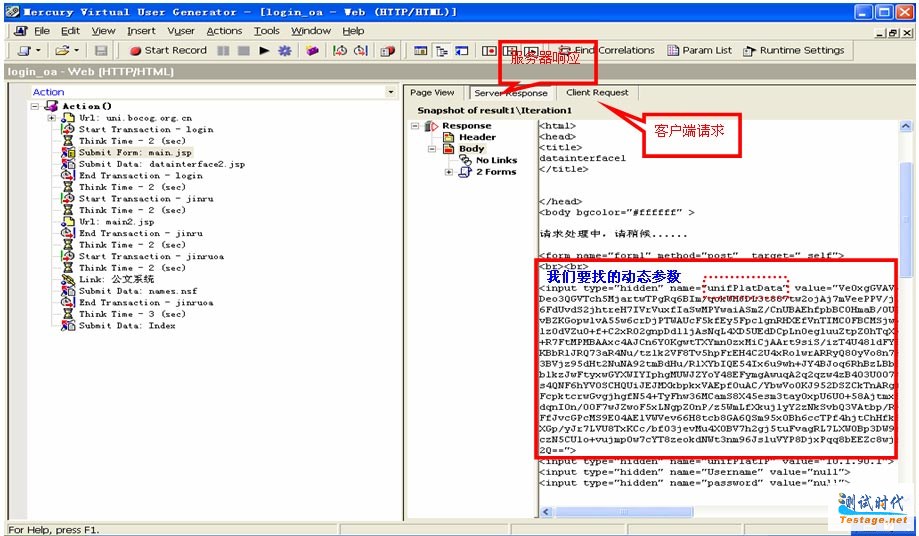The height and width of the screenshot is (536, 919).
Task: Click the Start Record button
Action: [168, 50]
